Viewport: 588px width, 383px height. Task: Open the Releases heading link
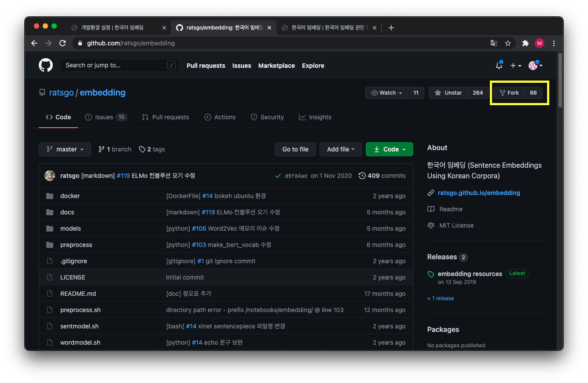pos(442,257)
